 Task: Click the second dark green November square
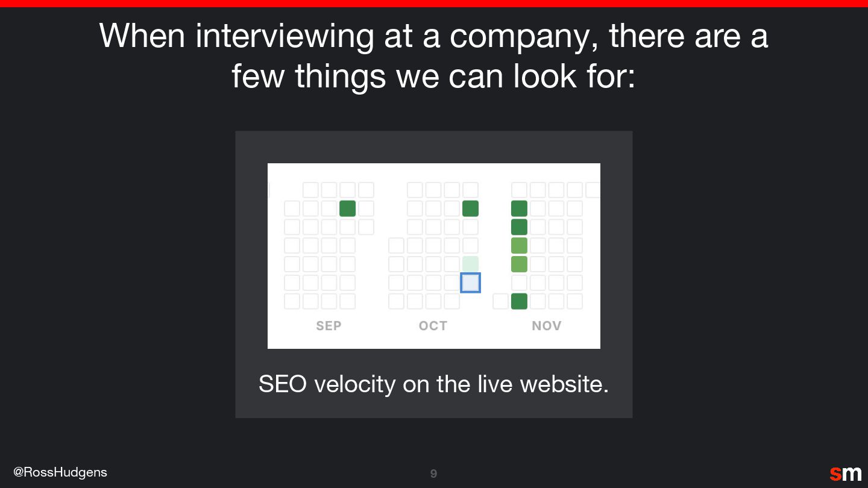pos(519,227)
